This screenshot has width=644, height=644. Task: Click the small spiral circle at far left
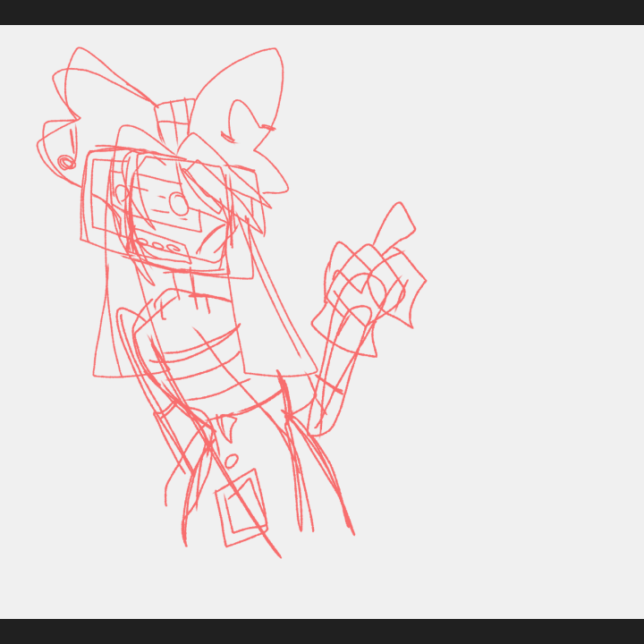(66, 162)
